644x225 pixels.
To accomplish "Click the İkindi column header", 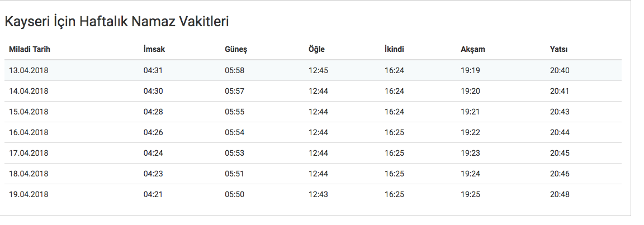I will [x=394, y=49].
